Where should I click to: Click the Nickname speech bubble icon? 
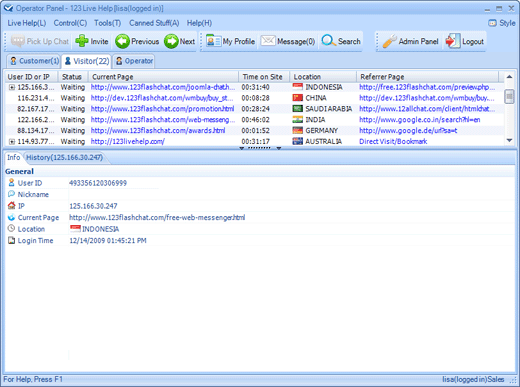point(11,194)
